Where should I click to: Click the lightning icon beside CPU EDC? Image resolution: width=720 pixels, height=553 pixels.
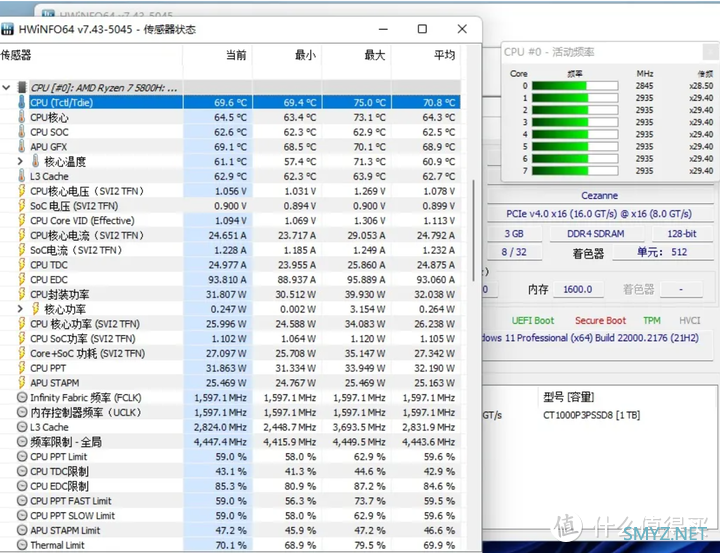[22, 279]
